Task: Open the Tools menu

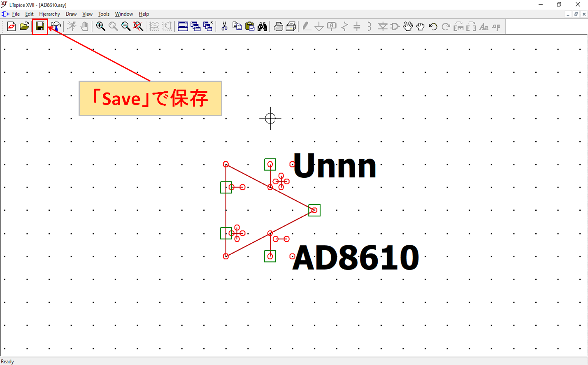Action: pos(104,14)
